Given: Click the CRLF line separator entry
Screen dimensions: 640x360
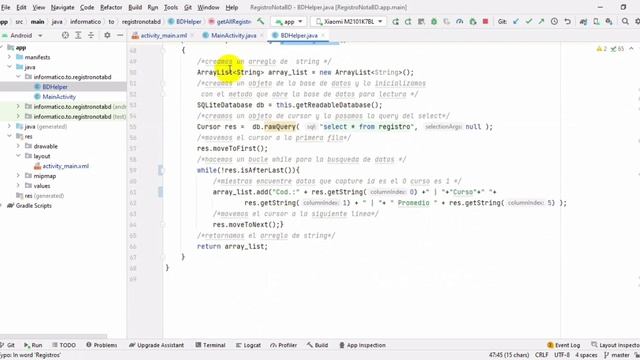Looking at the screenshot, I should tap(542, 355).
